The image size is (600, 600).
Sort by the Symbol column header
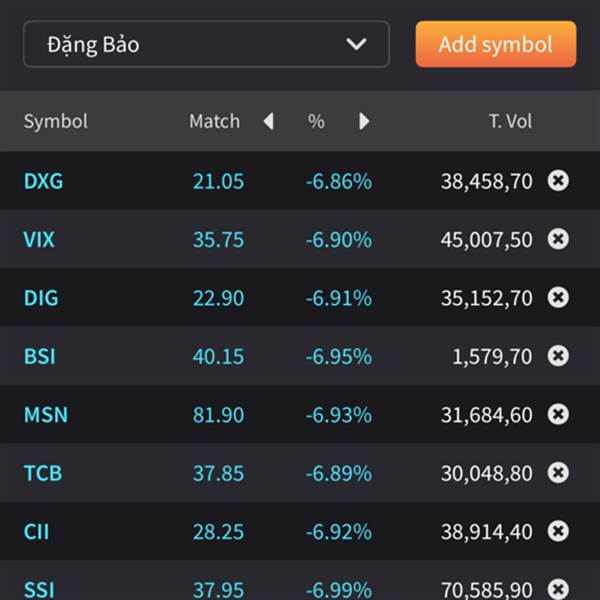56,121
